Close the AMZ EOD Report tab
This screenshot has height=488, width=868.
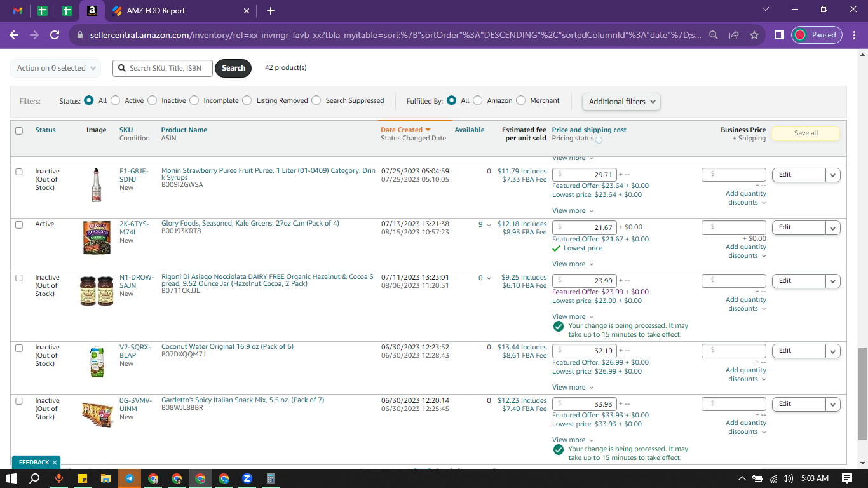point(247,11)
